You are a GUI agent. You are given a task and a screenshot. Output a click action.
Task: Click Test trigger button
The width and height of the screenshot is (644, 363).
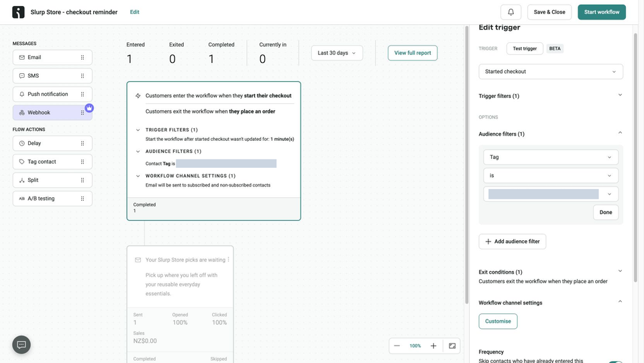[525, 48]
